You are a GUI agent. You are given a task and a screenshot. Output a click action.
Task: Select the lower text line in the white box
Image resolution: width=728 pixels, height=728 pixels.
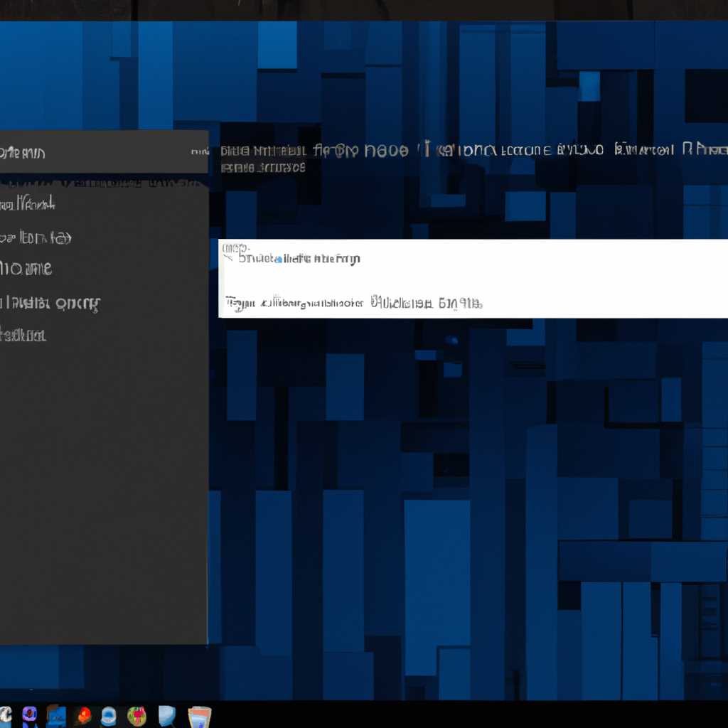click(x=354, y=303)
